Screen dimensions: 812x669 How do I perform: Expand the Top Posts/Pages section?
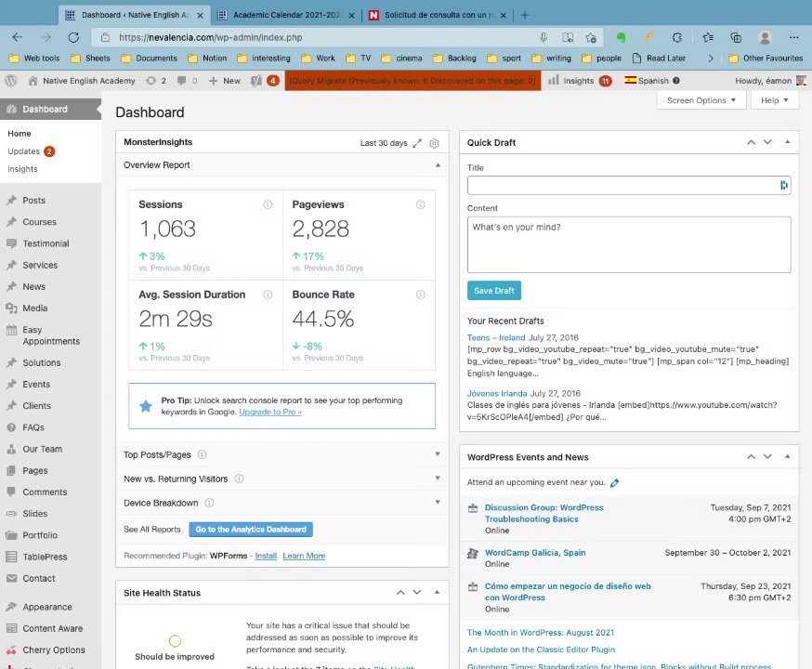(438, 454)
